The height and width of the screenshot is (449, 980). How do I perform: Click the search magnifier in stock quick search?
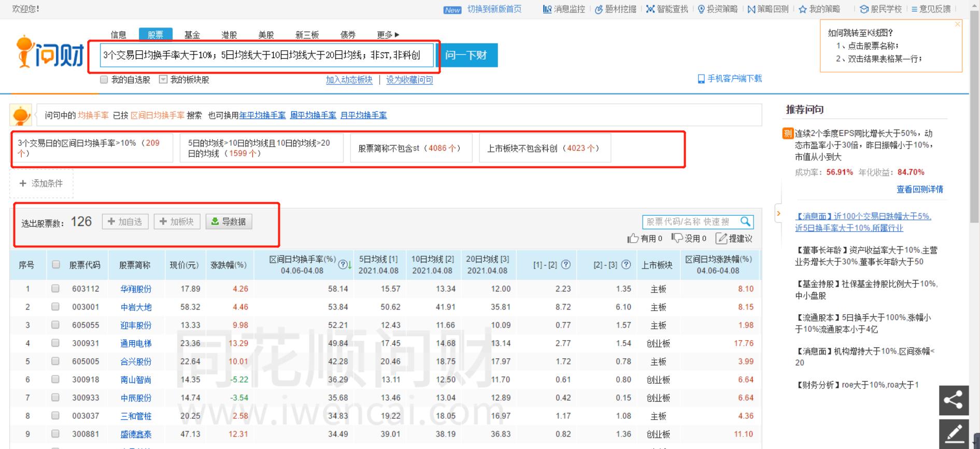coord(745,222)
